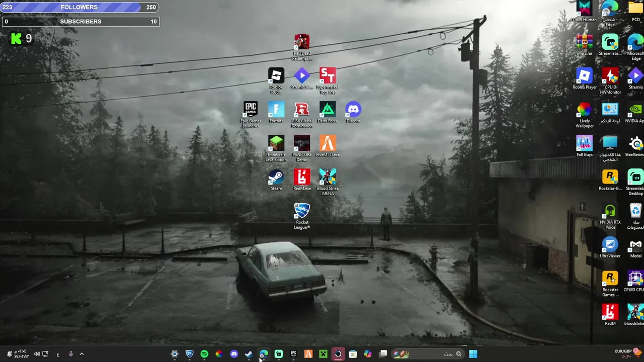Select the bloodstrike icon in the right column
The height and width of the screenshot is (362, 644).
(x=634, y=315)
